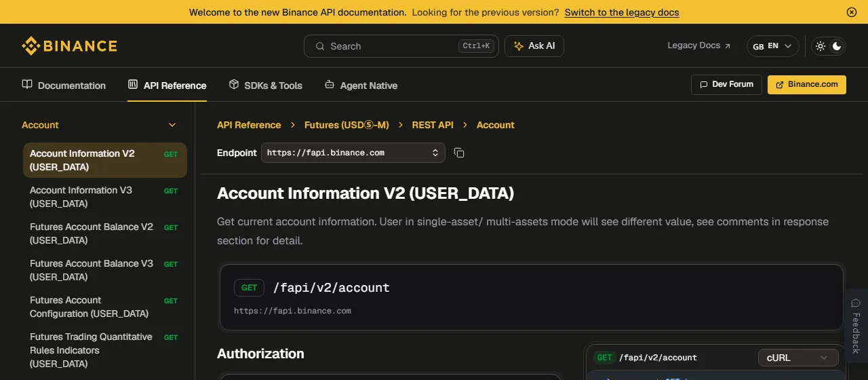Screen dimensions: 868x380
Task: Dismiss the welcome banner with X icon
Action: pos(852,12)
